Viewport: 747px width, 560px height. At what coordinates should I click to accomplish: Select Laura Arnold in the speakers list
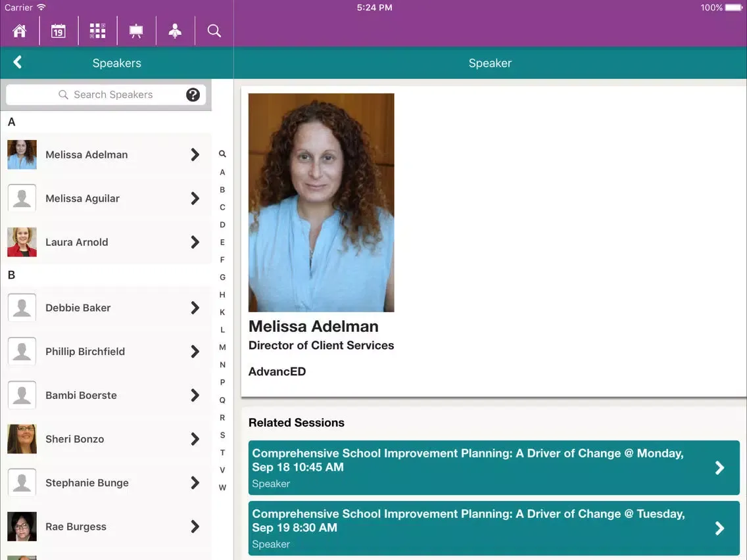coord(106,242)
